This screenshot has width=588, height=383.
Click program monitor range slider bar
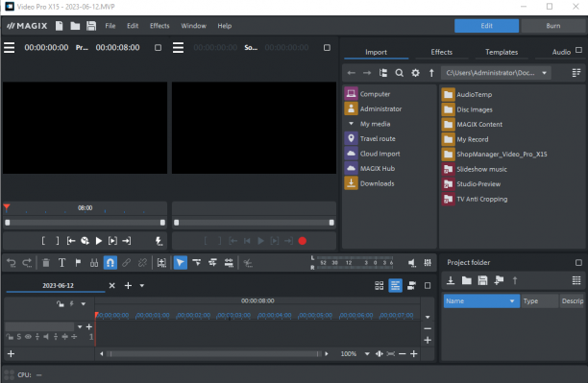tap(85, 223)
